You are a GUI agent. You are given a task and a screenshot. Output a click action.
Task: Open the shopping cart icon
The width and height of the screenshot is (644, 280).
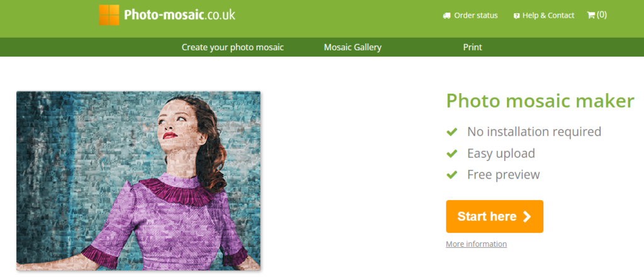tap(591, 15)
